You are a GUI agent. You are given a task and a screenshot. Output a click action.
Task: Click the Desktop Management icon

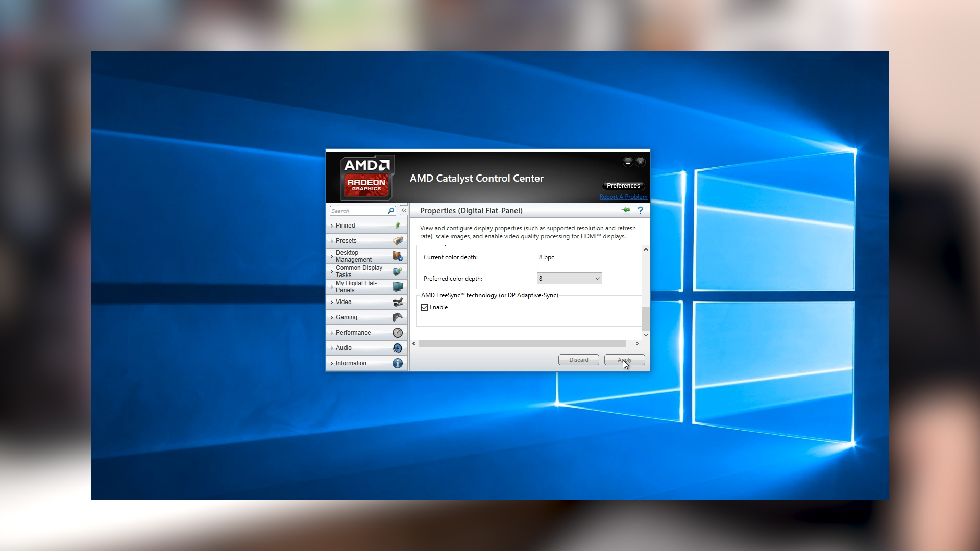pos(398,256)
